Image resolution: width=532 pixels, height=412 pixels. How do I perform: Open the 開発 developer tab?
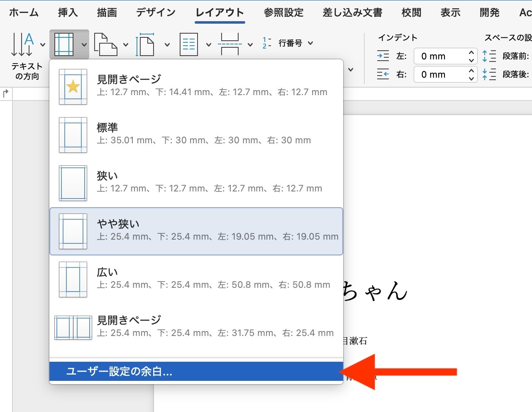pyautogui.click(x=490, y=12)
